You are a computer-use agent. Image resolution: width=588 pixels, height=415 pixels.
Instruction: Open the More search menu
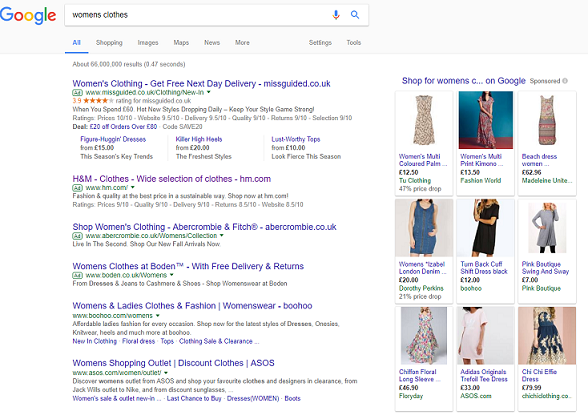[242, 43]
